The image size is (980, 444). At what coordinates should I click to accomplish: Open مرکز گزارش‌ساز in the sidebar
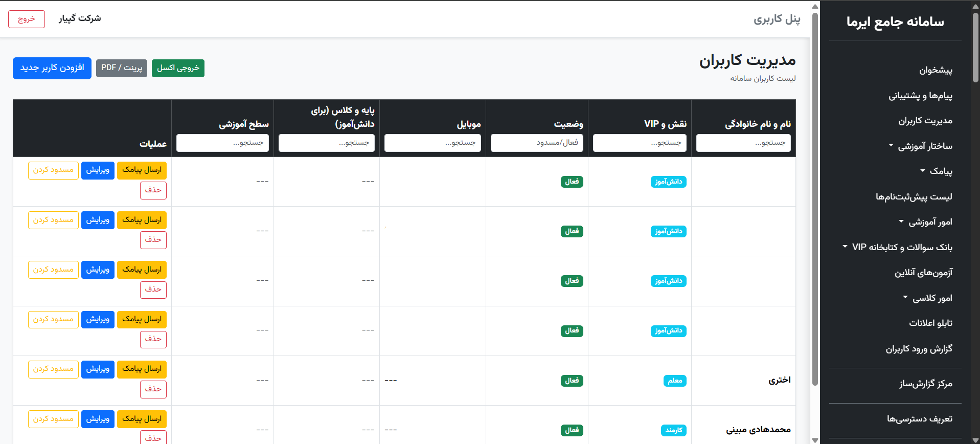point(926,384)
